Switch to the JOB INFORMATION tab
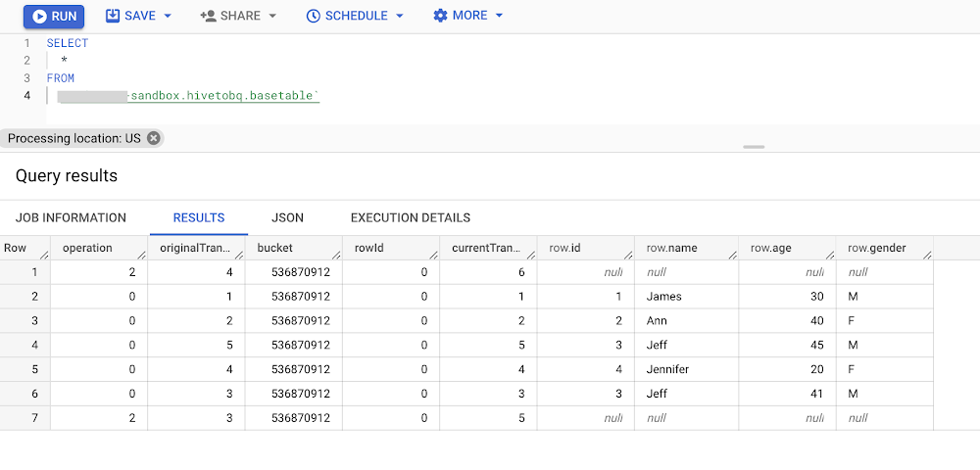The height and width of the screenshot is (470, 980). (x=71, y=217)
